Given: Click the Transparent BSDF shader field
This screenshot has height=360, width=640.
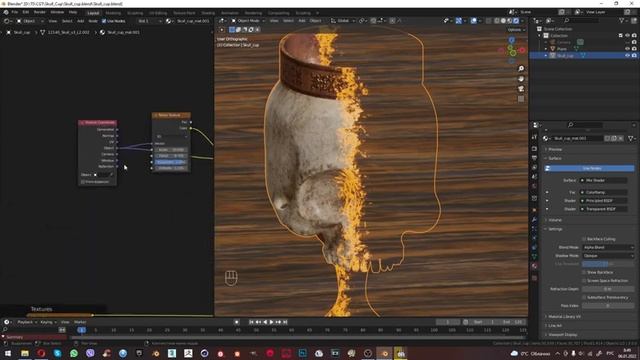Looking at the screenshot, I should [x=604, y=209].
